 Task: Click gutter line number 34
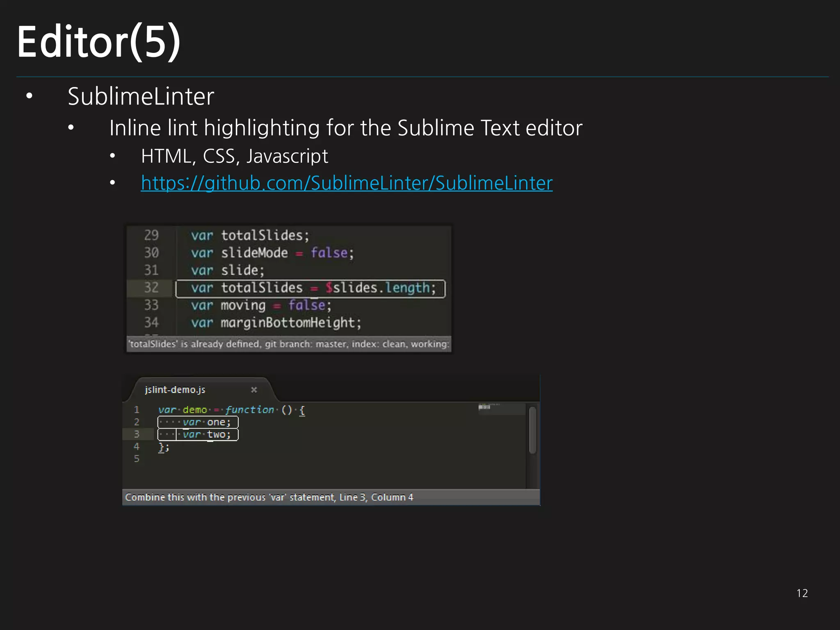[x=151, y=323]
